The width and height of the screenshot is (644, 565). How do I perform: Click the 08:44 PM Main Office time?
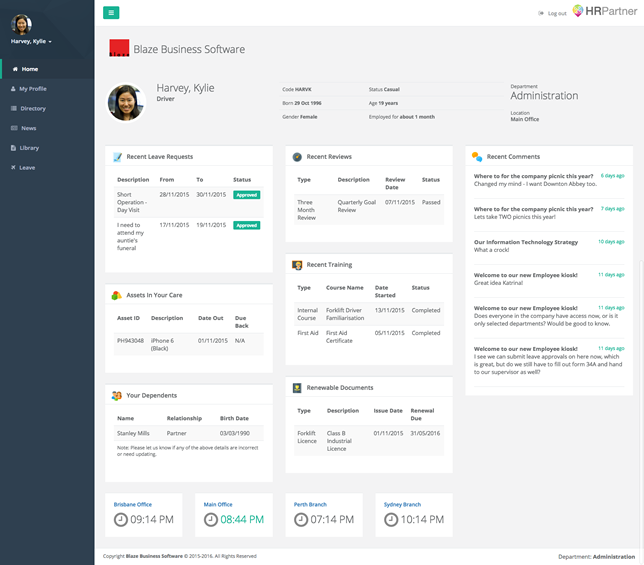[242, 520]
